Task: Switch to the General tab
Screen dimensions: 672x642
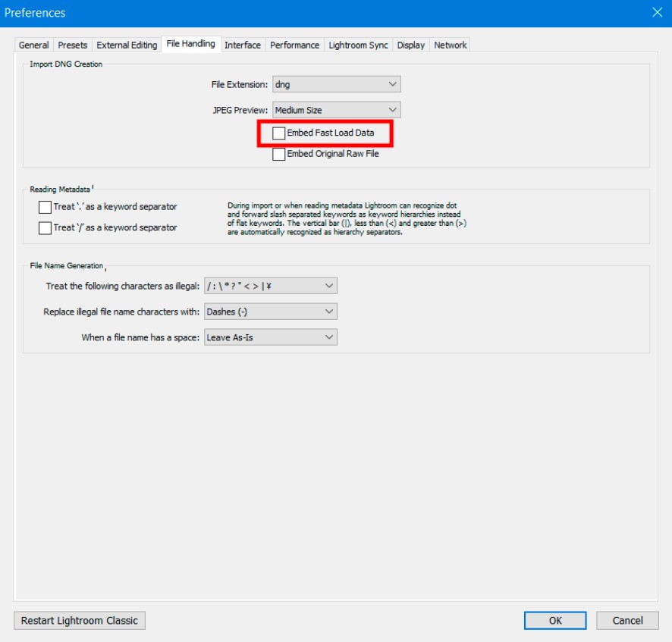Action: pyautogui.click(x=33, y=45)
